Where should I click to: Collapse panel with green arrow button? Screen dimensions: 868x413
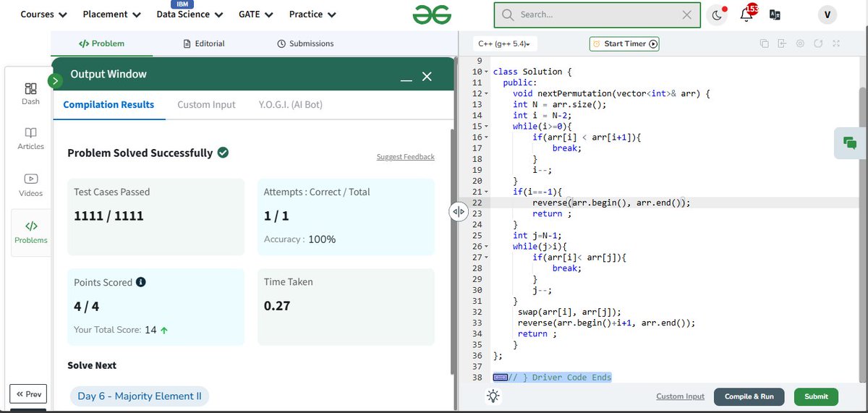tap(55, 81)
